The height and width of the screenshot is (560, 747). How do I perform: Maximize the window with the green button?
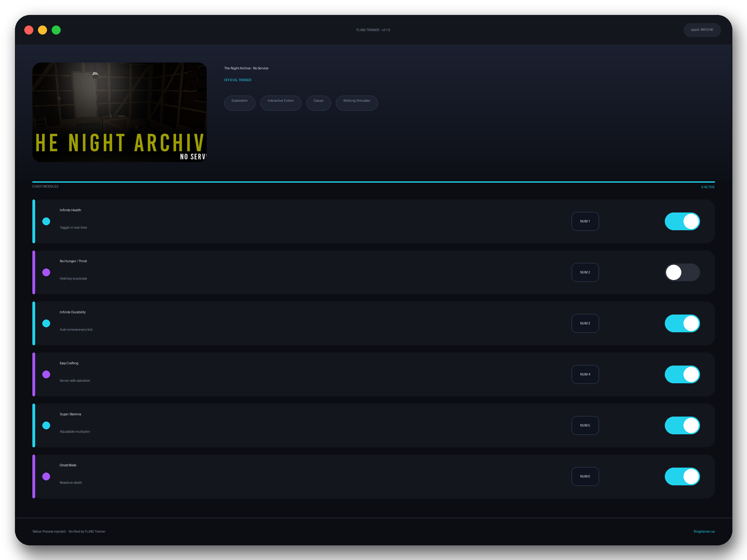pyautogui.click(x=56, y=30)
